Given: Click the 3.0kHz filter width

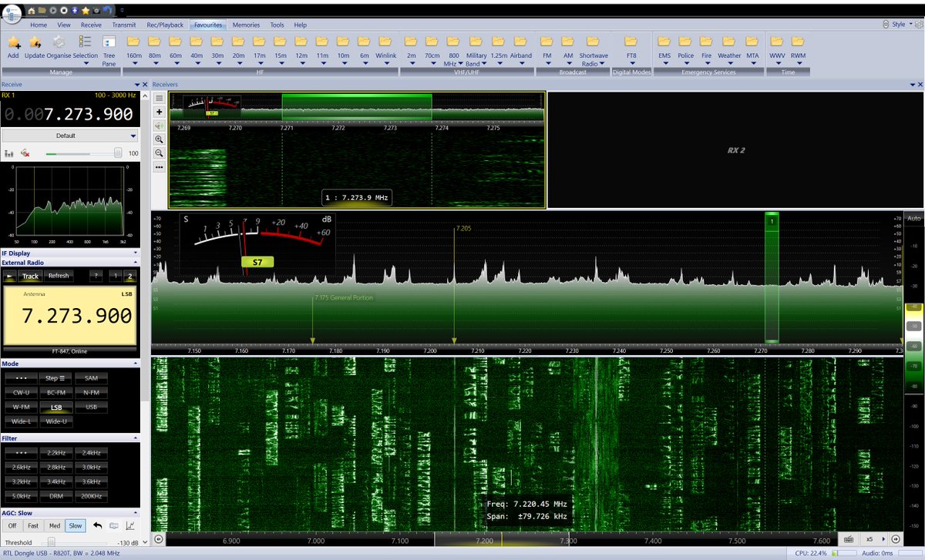Looking at the screenshot, I should pyautogui.click(x=90, y=467).
